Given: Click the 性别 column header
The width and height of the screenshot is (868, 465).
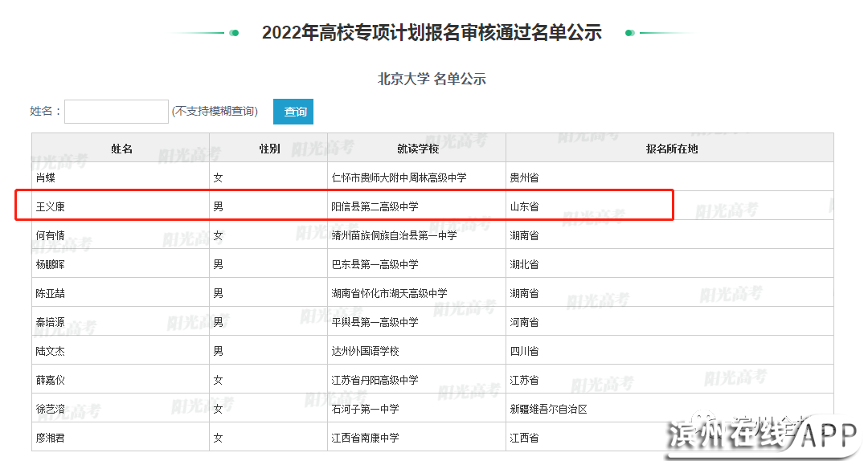Looking at the screenshot, I should (269, 149).
